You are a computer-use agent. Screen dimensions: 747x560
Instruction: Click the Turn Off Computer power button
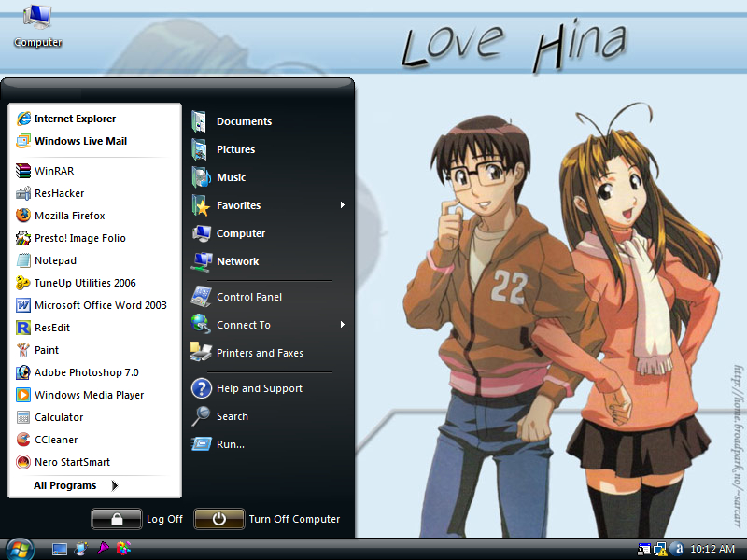pos(219,519)
